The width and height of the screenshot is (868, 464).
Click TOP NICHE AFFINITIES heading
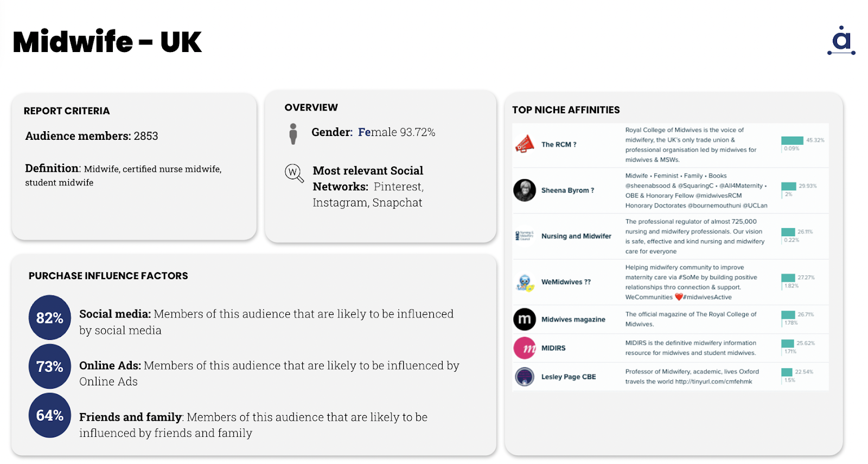566,110
